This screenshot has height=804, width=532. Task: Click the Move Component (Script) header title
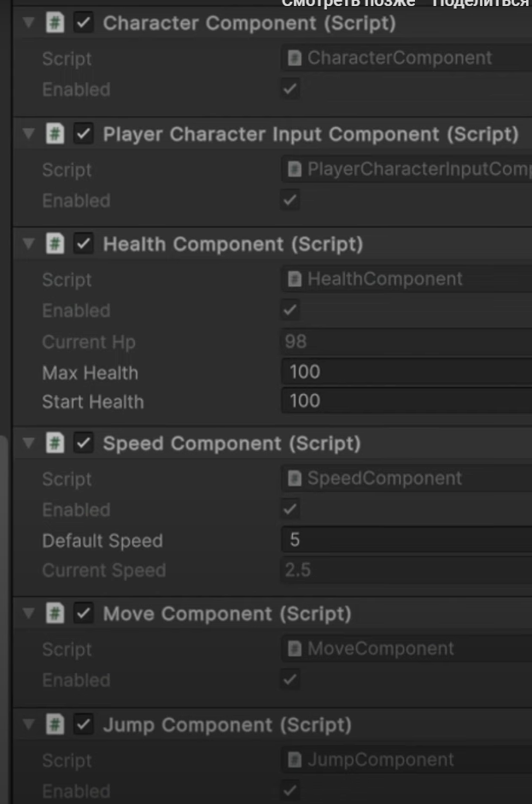coord(227,613)
